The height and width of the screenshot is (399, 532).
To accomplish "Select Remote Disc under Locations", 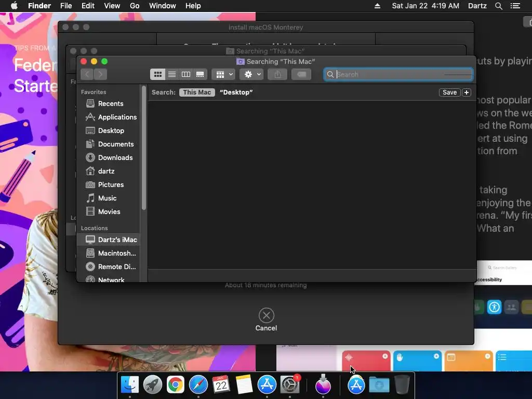I will click(109, 267).
